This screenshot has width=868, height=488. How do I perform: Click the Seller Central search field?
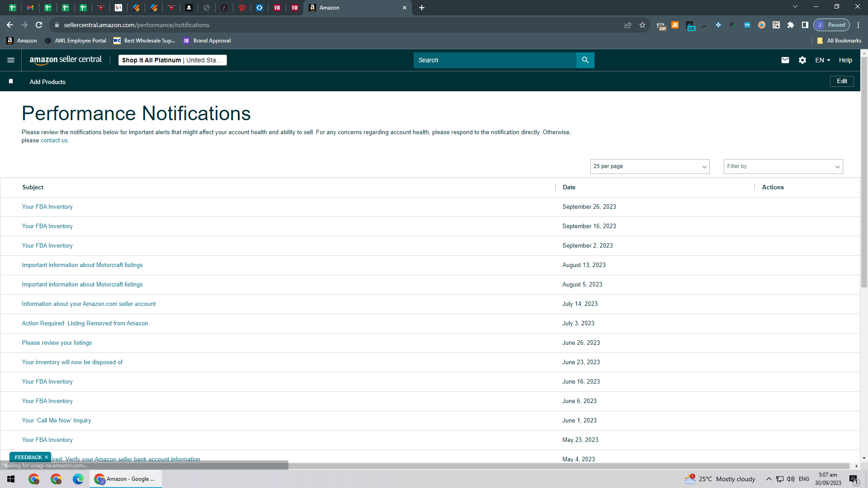495,60
